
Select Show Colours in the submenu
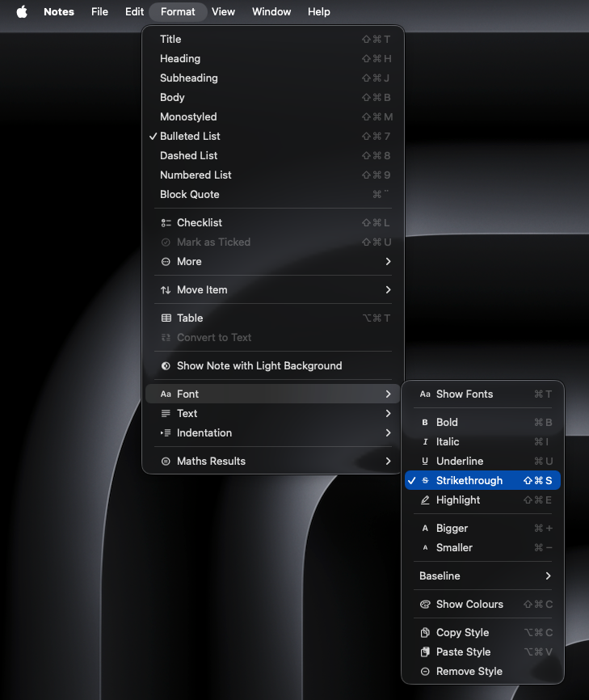[x=482, y=605]
